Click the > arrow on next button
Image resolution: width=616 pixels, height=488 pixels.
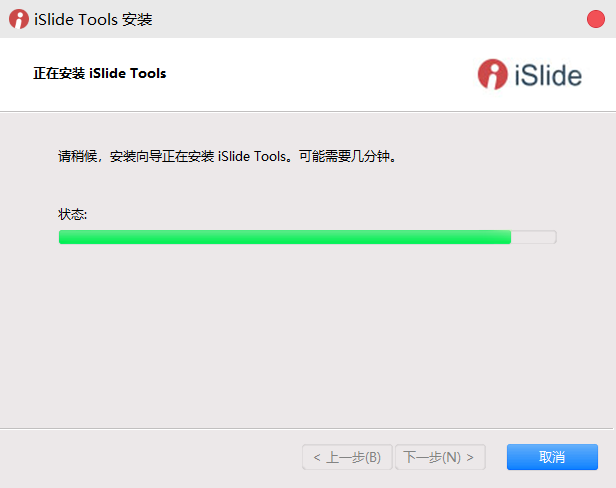[470, 457]
